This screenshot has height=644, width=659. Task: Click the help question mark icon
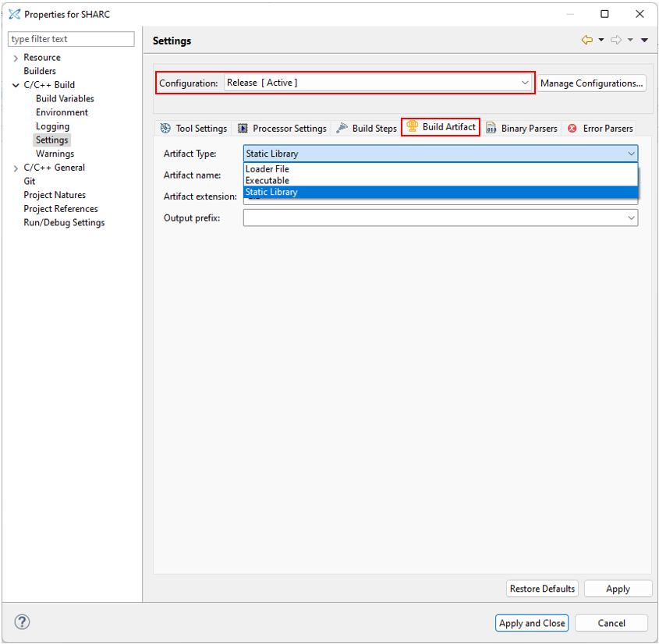(23, 622)
